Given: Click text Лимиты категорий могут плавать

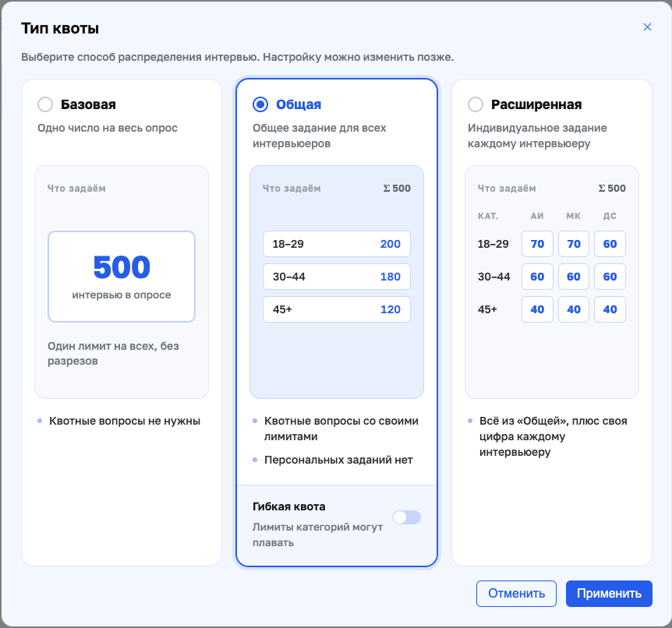Looking at the screenshot, I should click(x=317, y=535).
